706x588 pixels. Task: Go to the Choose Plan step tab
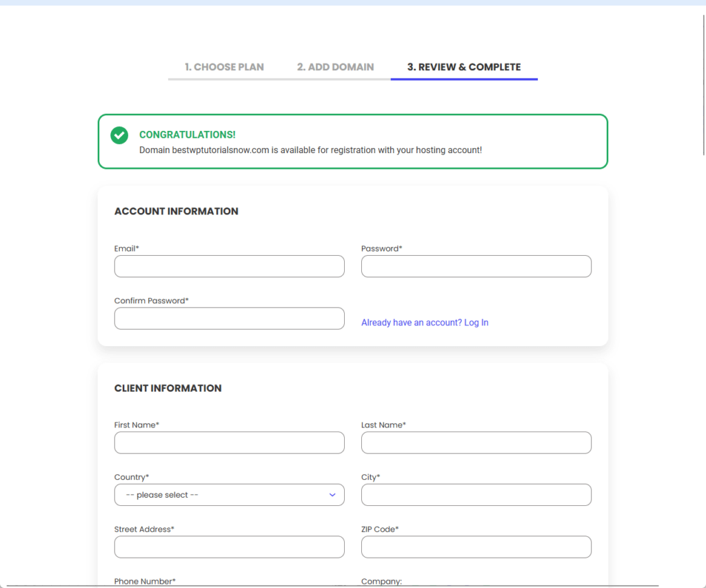pyautogui.click(x=224, y=67)
